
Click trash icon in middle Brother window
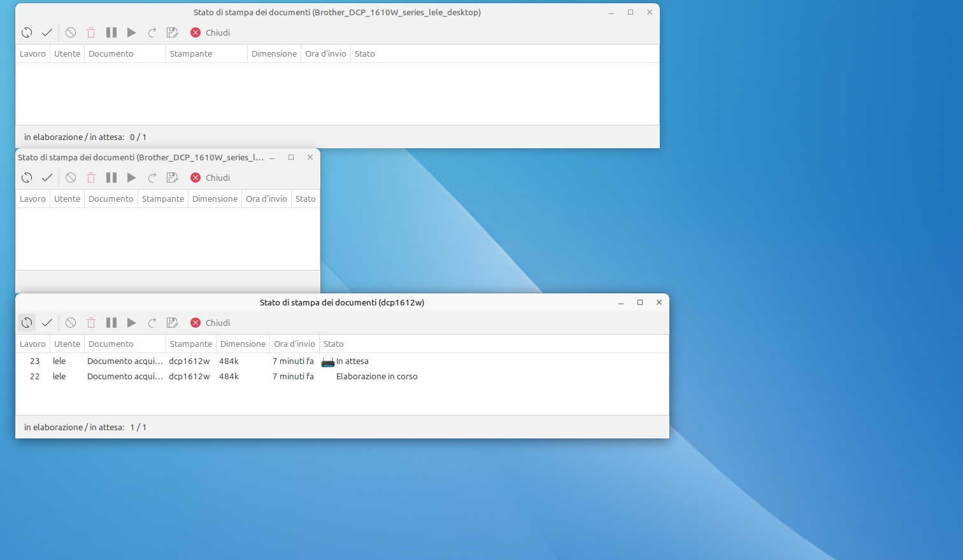(x=91, y=178)
